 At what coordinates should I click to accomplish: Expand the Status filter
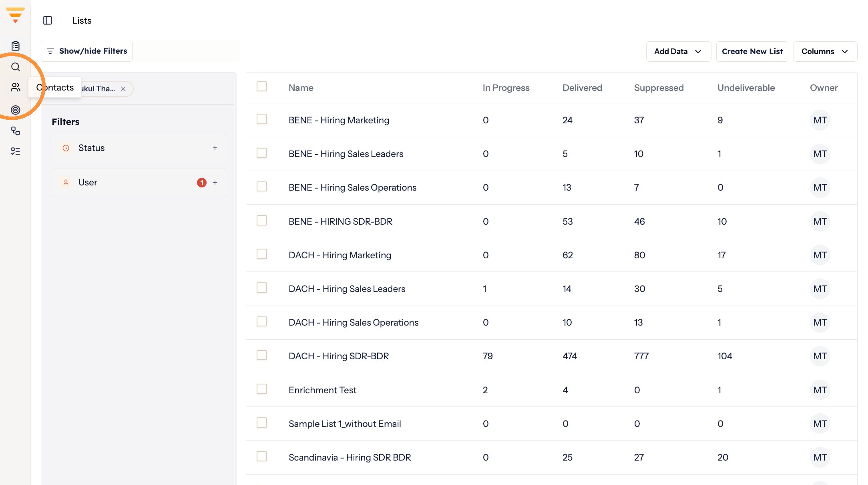[x=139, y=148]
